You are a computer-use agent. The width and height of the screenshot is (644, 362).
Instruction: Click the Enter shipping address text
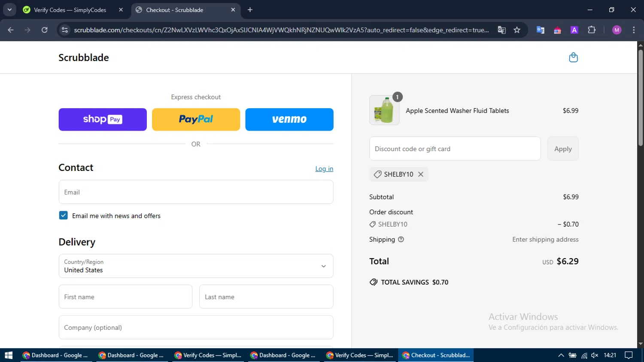545,240
